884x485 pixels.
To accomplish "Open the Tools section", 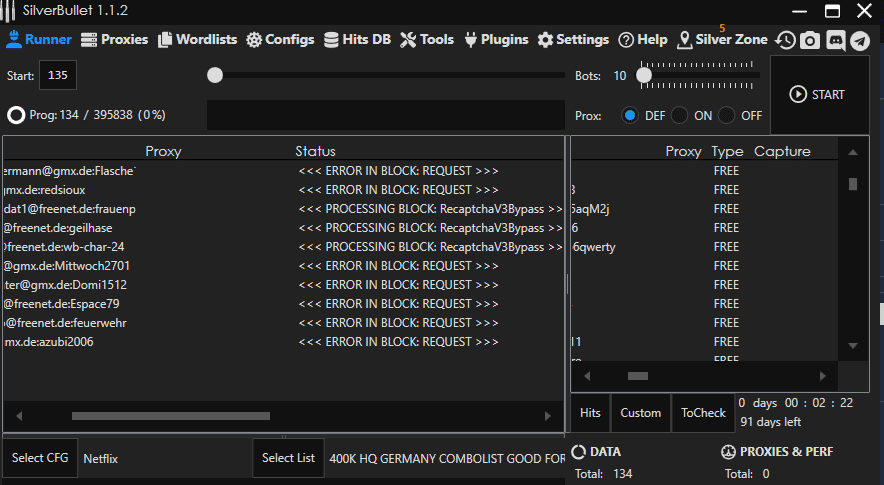I will click(x=427, y=39).
